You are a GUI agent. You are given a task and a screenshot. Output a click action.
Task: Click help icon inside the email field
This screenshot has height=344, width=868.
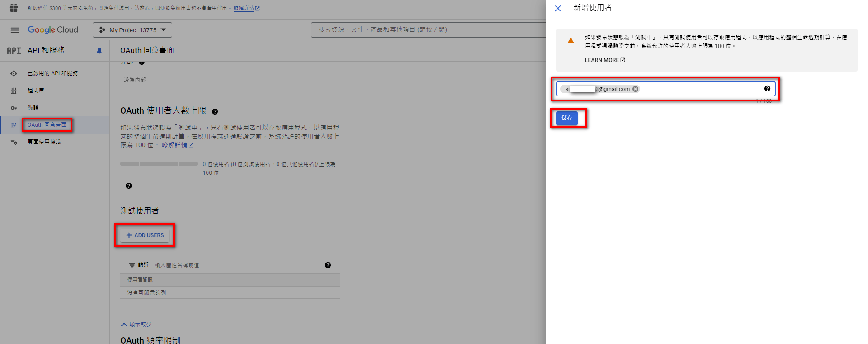pos(767,89)
